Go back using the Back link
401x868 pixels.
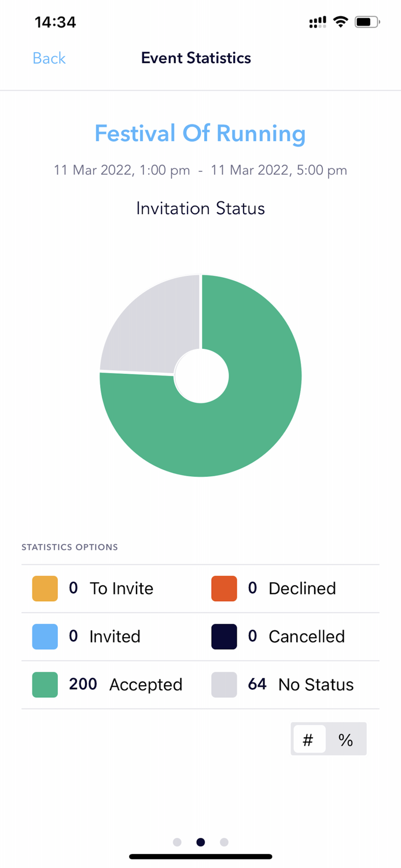[x=49, y=58]
